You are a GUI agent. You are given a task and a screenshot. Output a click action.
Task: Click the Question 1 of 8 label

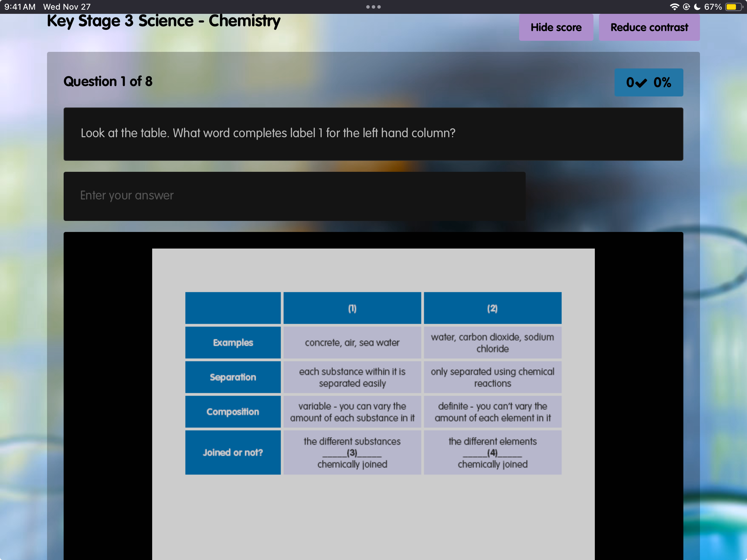click(x=108, y=82)
